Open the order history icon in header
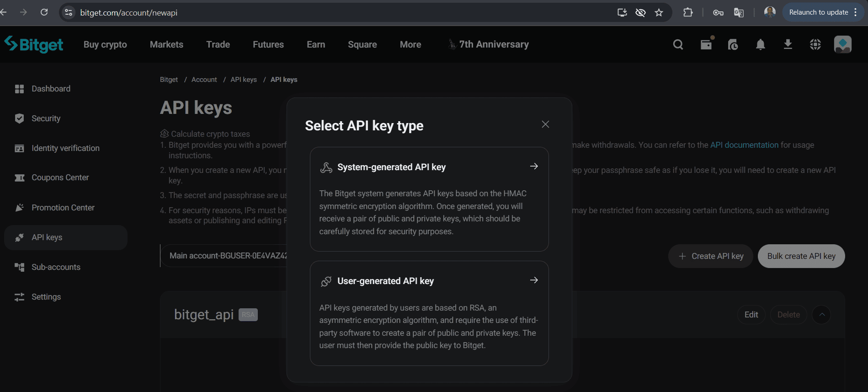The width and height of the screenshot is (868, 392). (733, 44)
